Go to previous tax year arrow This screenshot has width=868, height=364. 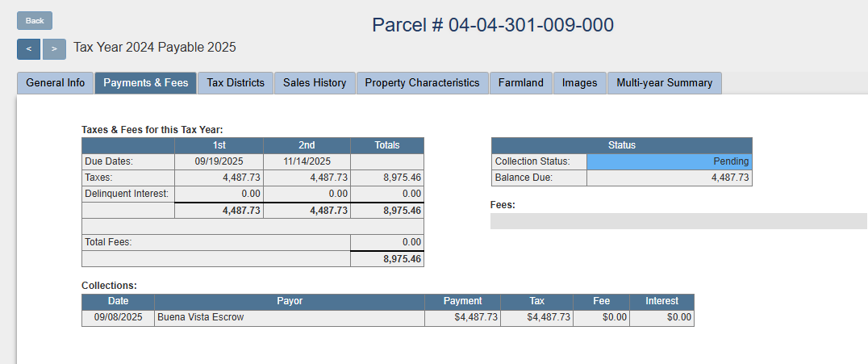[x=28, y=48]
